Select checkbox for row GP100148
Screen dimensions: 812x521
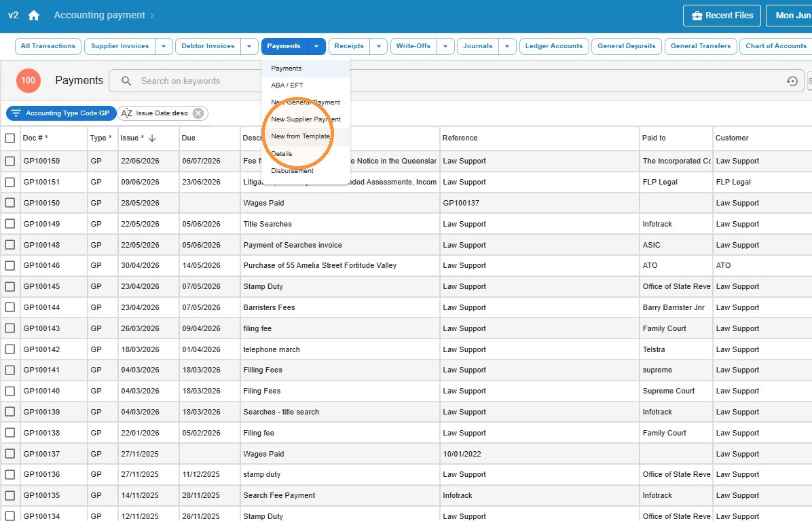click(x=10, y=245)
